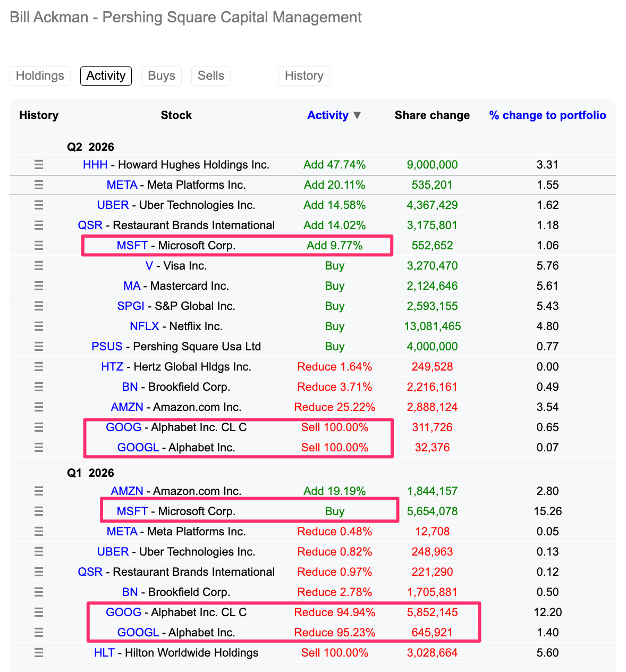The height and width of the screenshot is (672, 626).
Task: Open history icon for Q2 Meta Platforms row
Action: (x=39, y=185)
